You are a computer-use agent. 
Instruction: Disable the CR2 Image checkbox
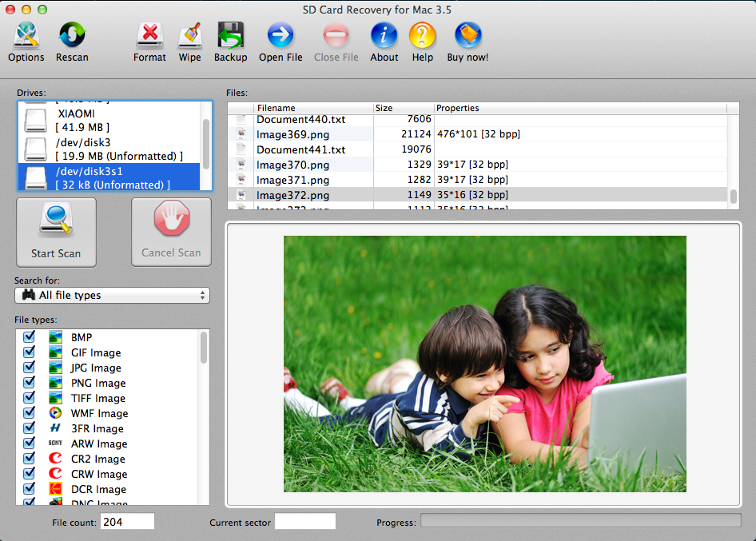(30, 459)
